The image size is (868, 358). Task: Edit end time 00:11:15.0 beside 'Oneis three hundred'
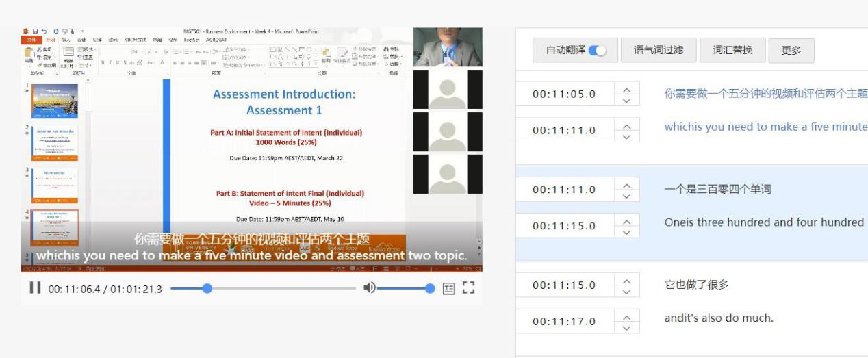(x=564, y=226)
